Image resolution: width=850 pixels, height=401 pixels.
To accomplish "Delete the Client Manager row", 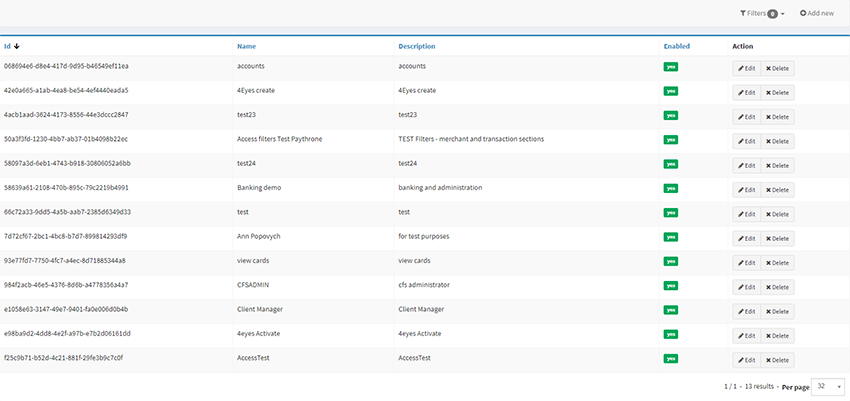I will 777,311.
